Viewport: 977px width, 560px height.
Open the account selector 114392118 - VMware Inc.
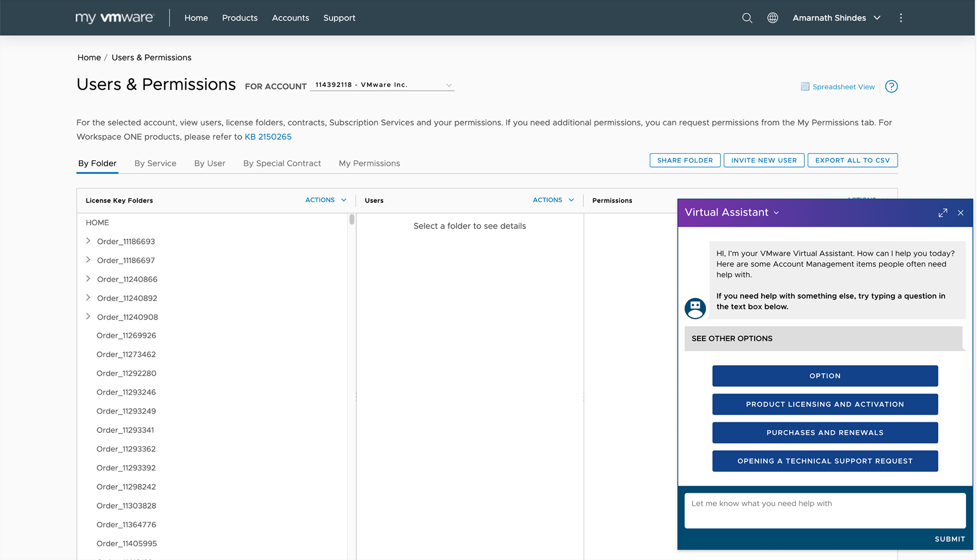[x=382, y=85]
